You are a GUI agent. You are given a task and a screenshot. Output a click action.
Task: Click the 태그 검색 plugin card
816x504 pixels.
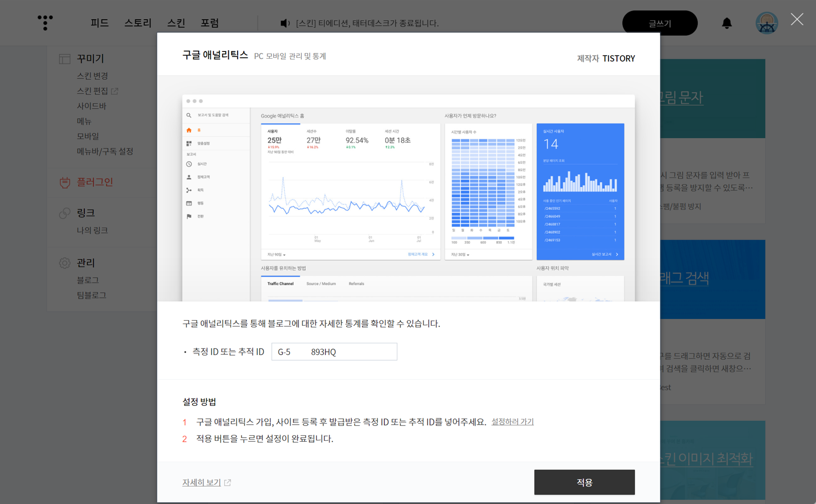tap(712, 322)
